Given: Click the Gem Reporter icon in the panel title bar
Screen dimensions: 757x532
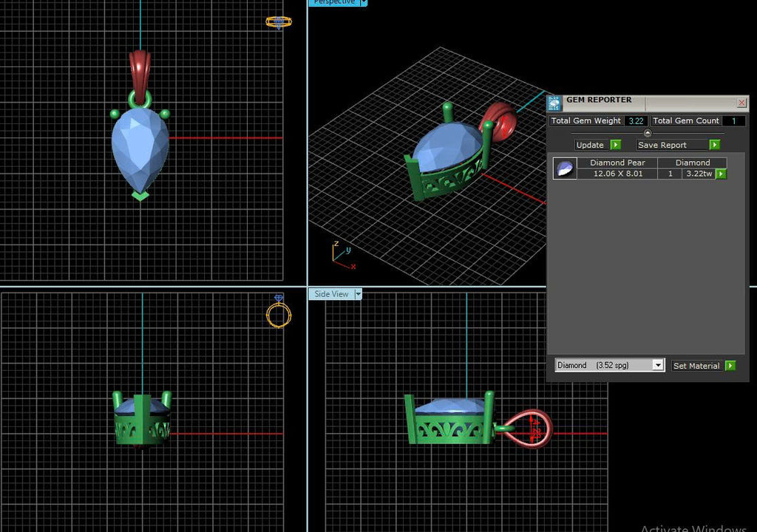Looking at the screenshot, I should pos(554,103).
